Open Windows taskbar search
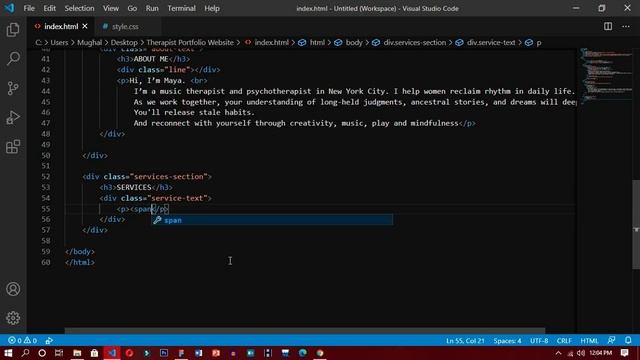 pos(25,353)
